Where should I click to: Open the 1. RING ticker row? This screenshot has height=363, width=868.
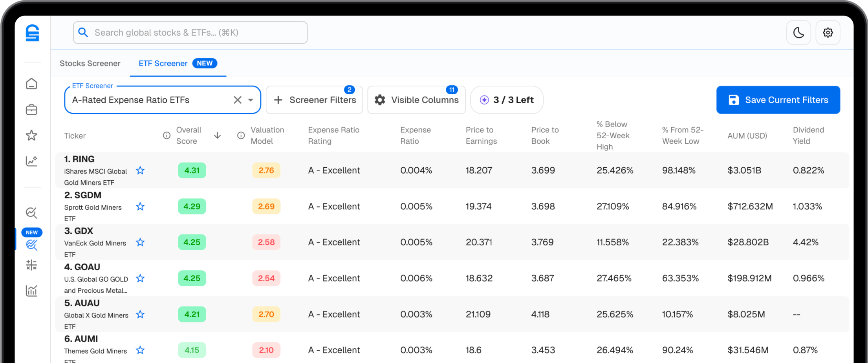[x=452, y=170]
